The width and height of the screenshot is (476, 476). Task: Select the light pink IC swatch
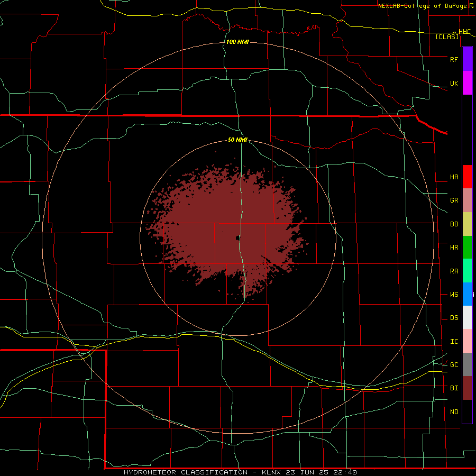tap(467, 341)
